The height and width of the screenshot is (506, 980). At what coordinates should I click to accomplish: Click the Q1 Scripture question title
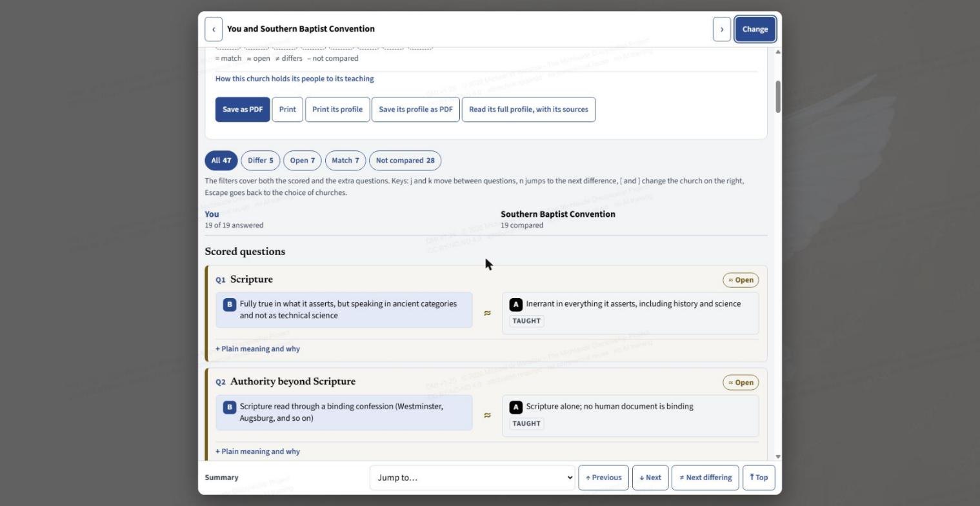(x=252, y=279)
